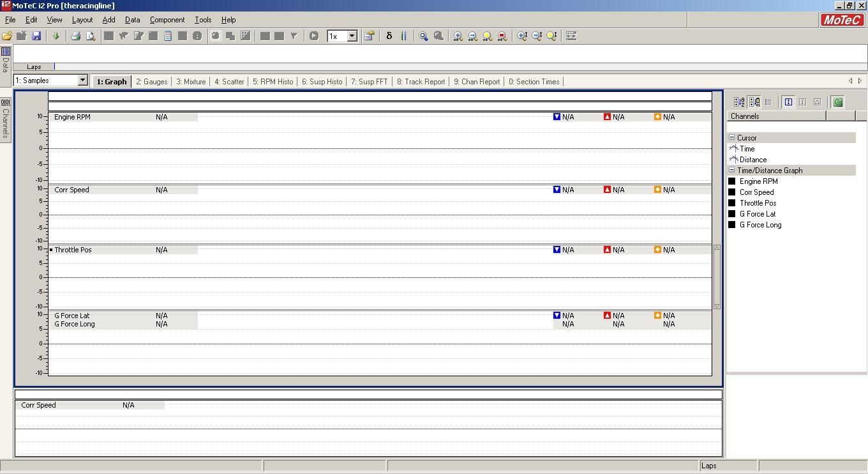Click Corr Speed label in bottom graph
This screenshot has height=474, width=868.
pyautogui.click(x=38, y=405)
